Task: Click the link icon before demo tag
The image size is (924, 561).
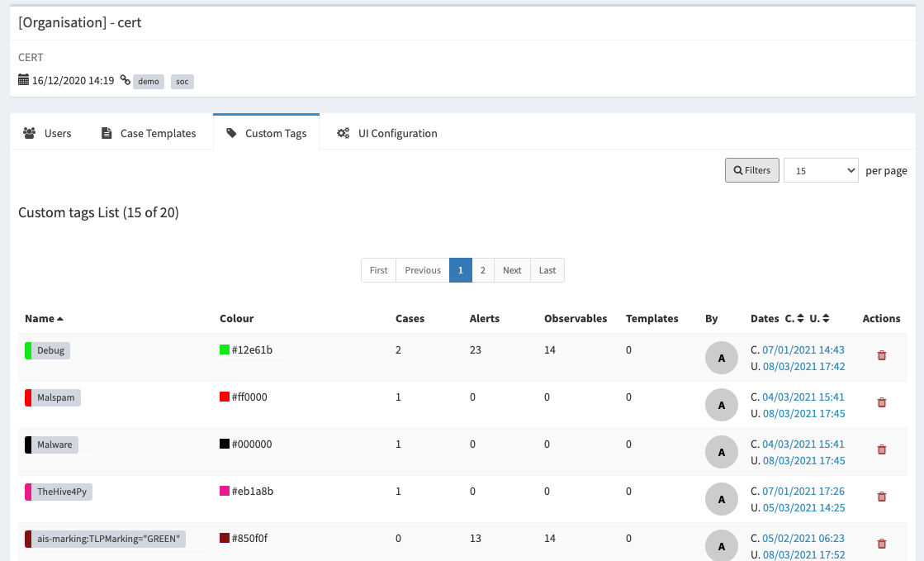Action: 125,81
